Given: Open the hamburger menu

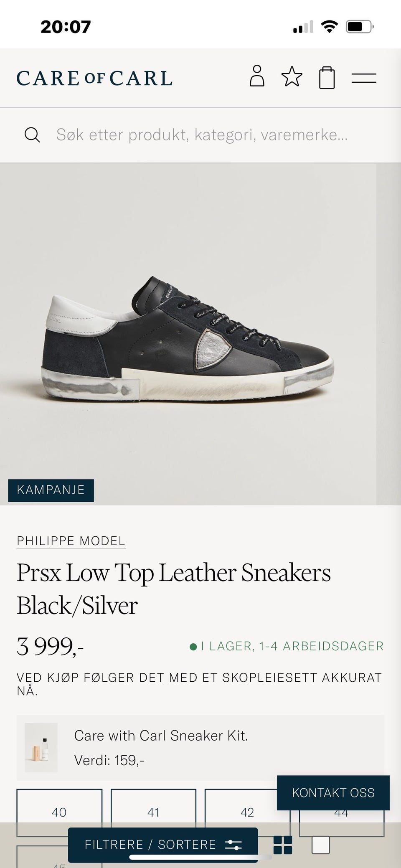Looking at the screenshot, I should tap(364, 78).
